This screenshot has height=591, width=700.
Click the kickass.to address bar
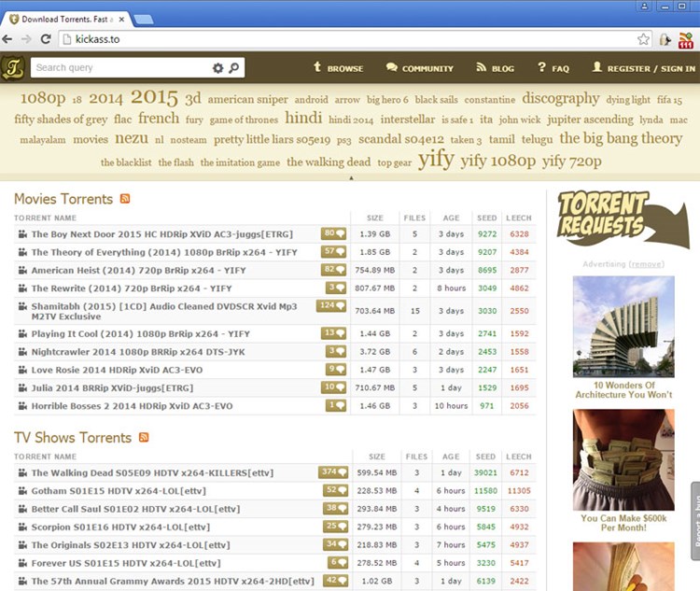tap(348, 39)
